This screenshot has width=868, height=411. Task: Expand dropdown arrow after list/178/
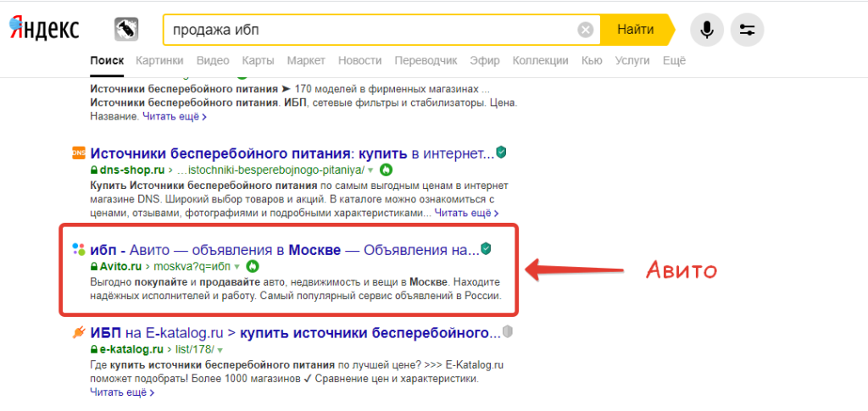point(220,350)
